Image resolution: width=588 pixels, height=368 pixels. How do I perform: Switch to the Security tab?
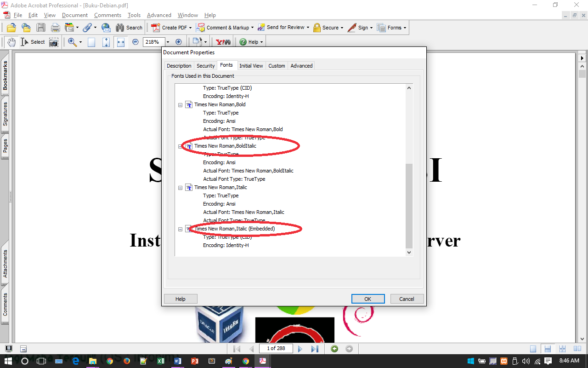point(205,65)
